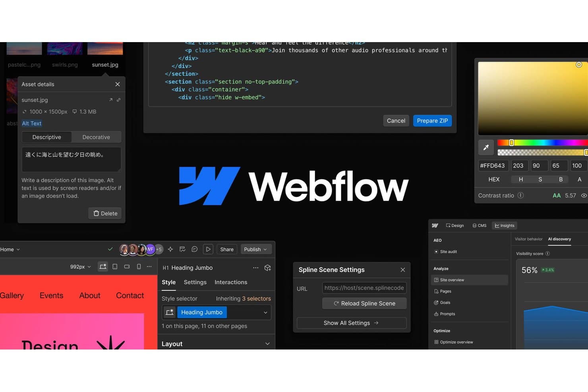The width and height of the screenshot is (588, 392).
Task: Pick the eyedropper tool in the color picker
Action: coord(486,147)
